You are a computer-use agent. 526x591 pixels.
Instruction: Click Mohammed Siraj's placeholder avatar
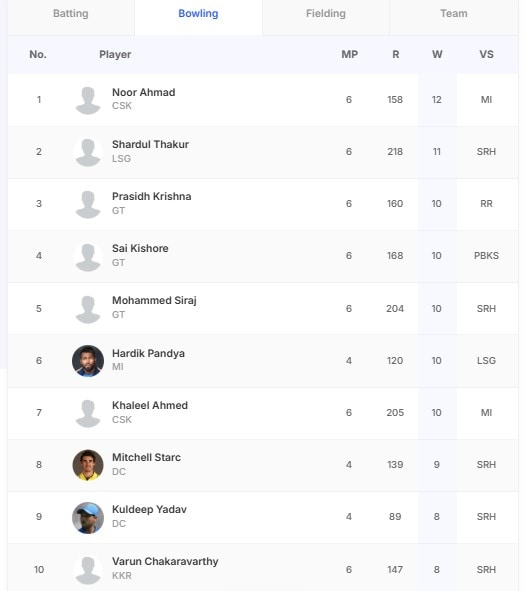(88, 309)
